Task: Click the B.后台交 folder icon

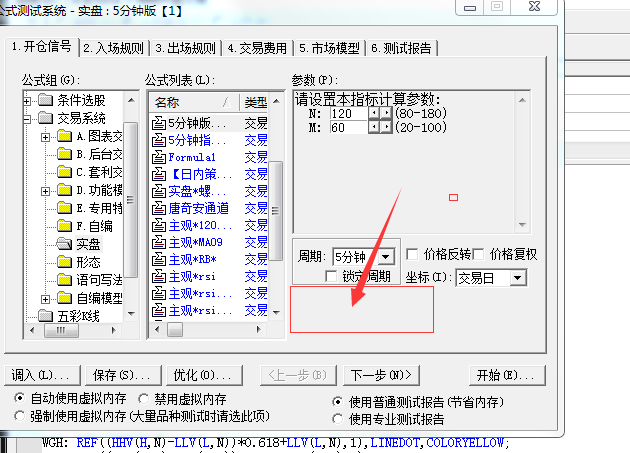Action: pos(64,154)
